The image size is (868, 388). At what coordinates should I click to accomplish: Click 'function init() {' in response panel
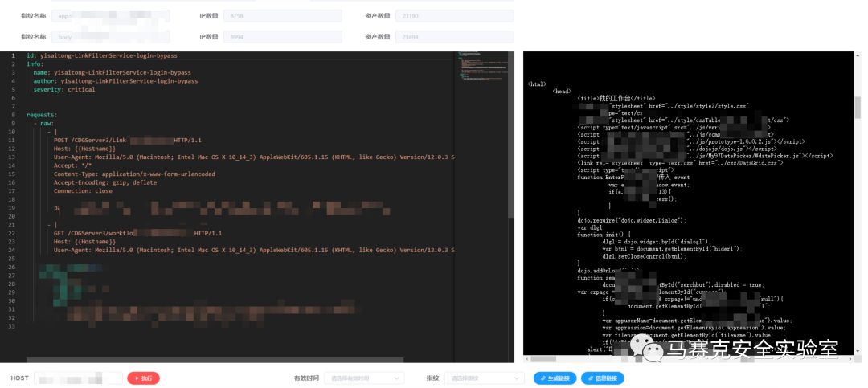604,234
